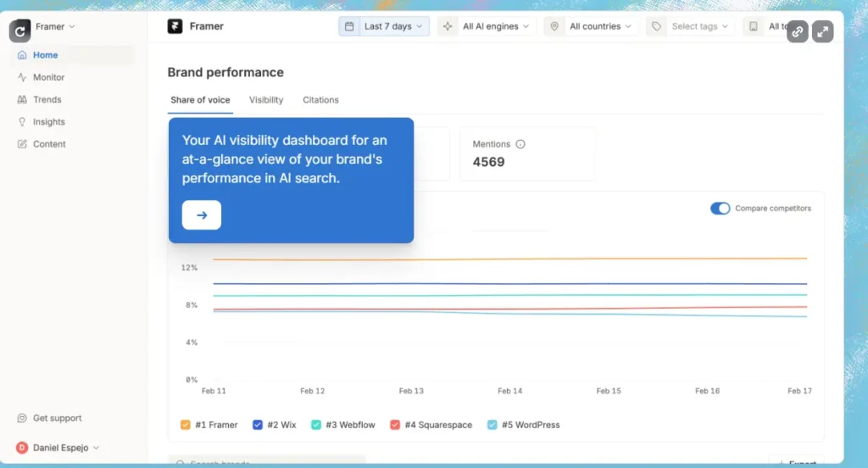Switch to the Visibility tab
Image resolution: width=868 pixels, height=468 pixels.
tap(266, 100)
